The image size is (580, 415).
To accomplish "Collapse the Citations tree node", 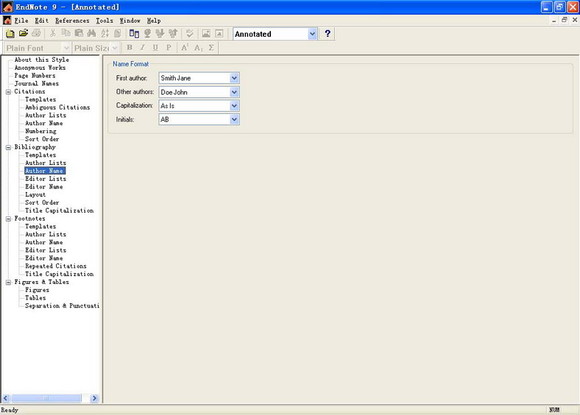I will [x=8, y=92].
